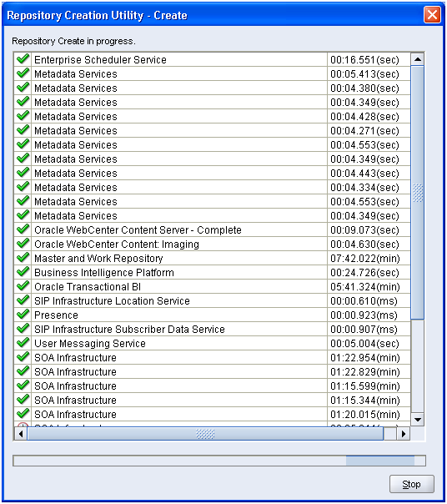The height and width of the screenshot is (504, 447).
Task: Click the 00:05.004(sec) time value
Action: pyautogui.click(x=364, y=344)
